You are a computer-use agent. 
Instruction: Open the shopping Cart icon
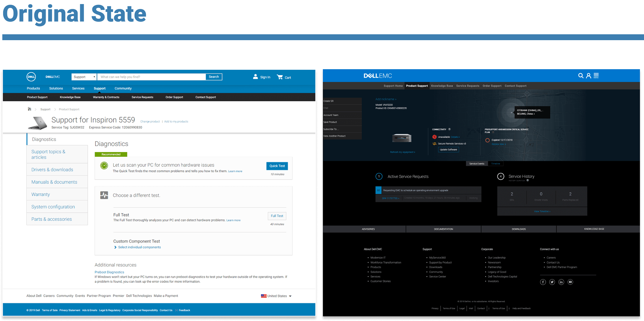[280, 77]
